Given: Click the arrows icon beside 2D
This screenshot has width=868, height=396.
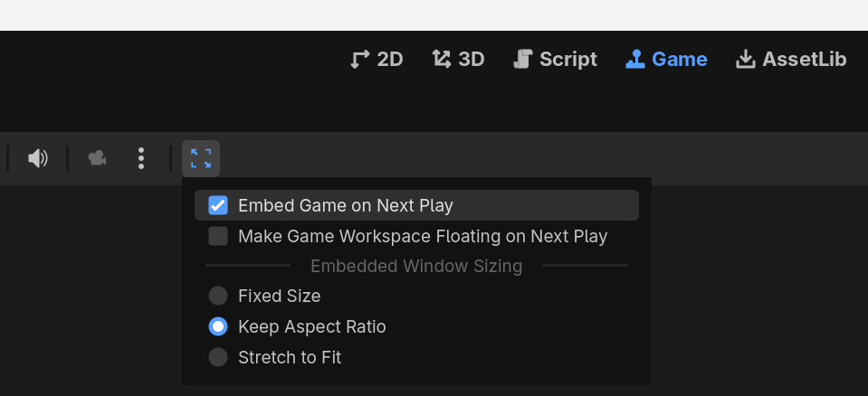Looking at the screenshot, I should pos(360,60).
